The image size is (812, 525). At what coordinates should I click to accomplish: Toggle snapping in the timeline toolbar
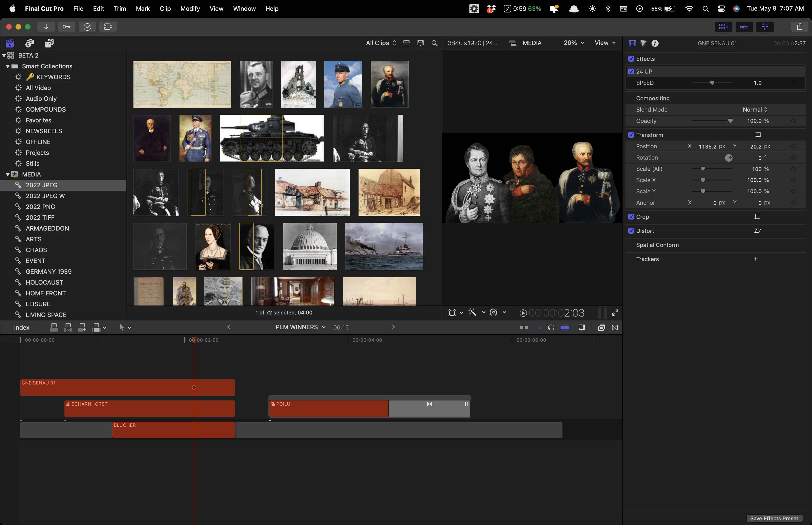click(565, 328)
